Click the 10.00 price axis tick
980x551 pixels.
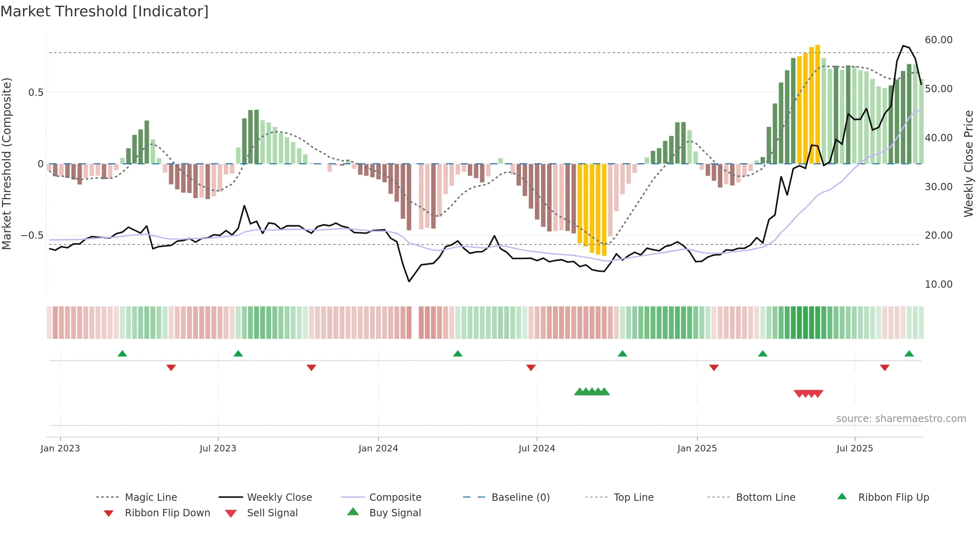(939, 284)
